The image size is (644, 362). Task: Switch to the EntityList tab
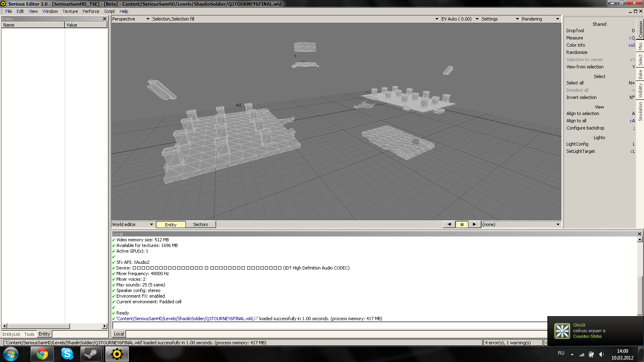(x=11, y=334)
